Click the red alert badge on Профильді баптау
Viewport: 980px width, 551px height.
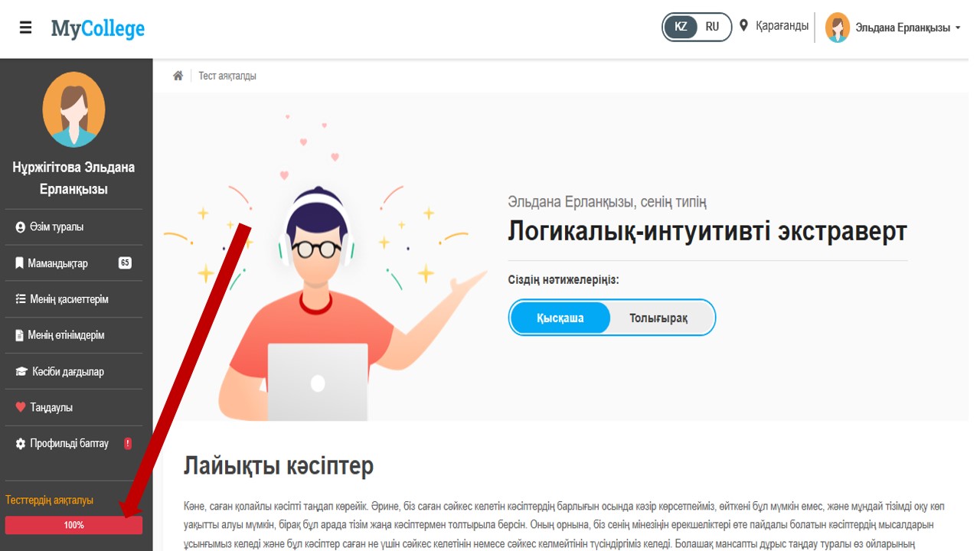pos(127,443)
